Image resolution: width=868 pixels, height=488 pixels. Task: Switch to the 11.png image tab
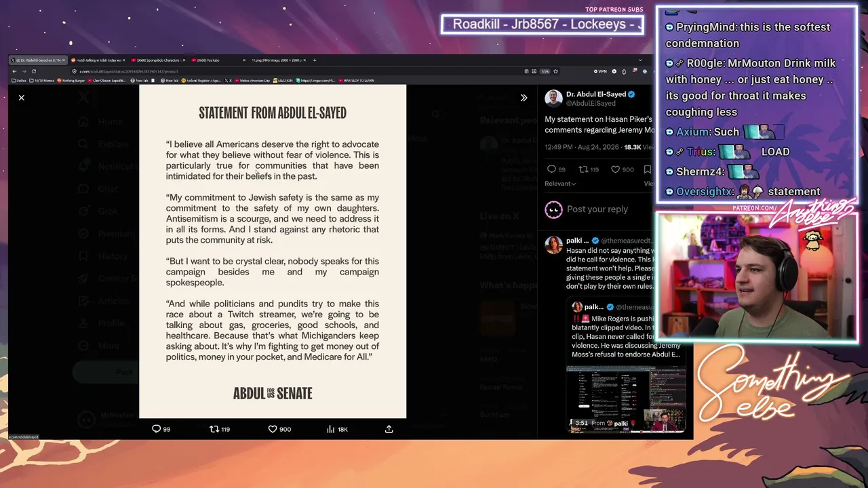pos(278,60)
